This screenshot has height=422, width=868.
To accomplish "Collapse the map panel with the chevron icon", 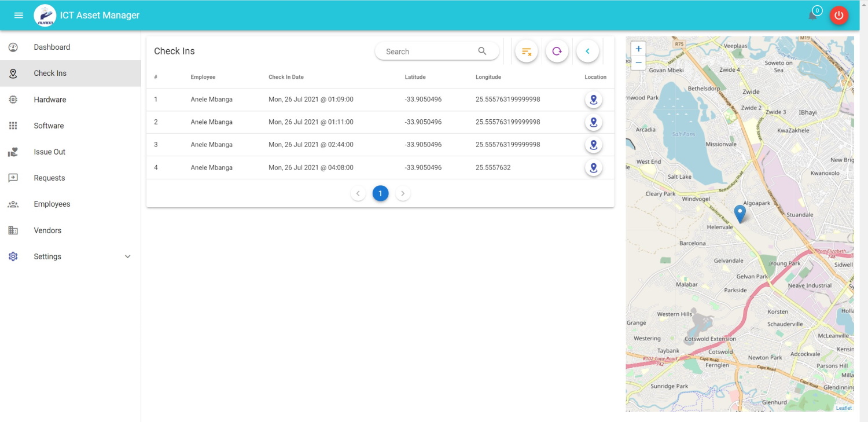I will (587, 51).
